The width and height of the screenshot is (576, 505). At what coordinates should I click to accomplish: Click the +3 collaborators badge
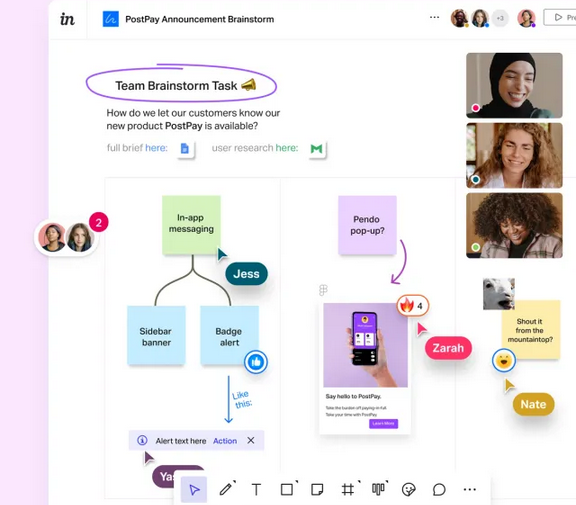tap(500, 18)
